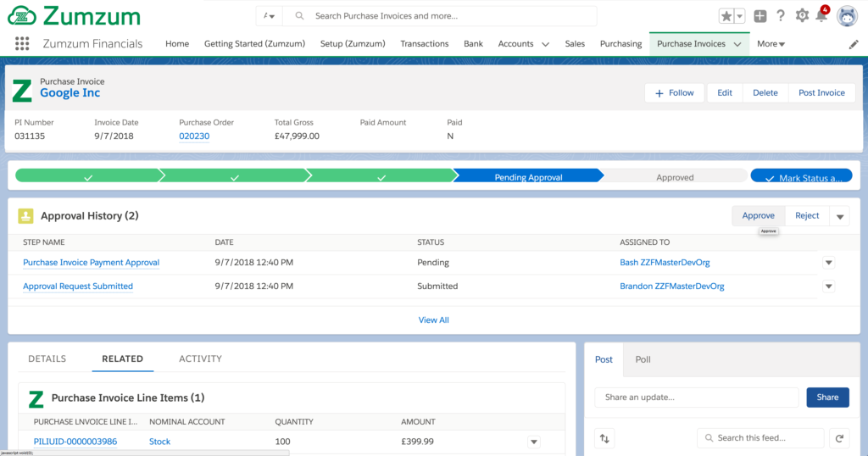This screenshot has width=868, height=456.
Task: Click the feed sort arrows icon
Action: pyautogui.click(x=604, y=438)
